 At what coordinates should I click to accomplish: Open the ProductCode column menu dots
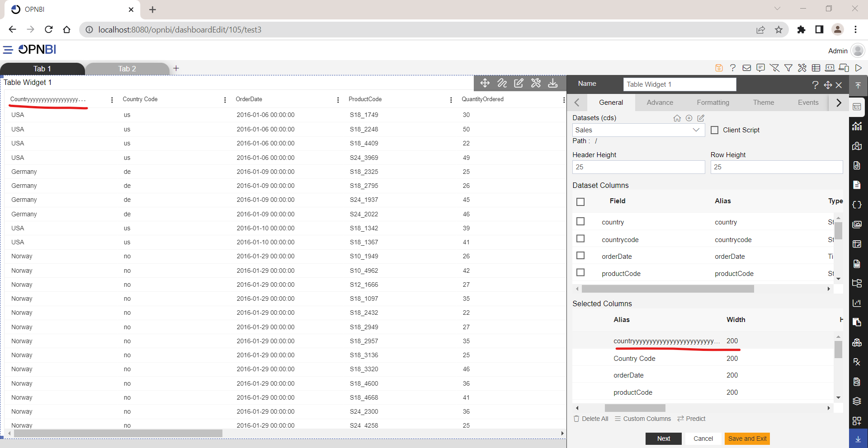click(451, 100)
